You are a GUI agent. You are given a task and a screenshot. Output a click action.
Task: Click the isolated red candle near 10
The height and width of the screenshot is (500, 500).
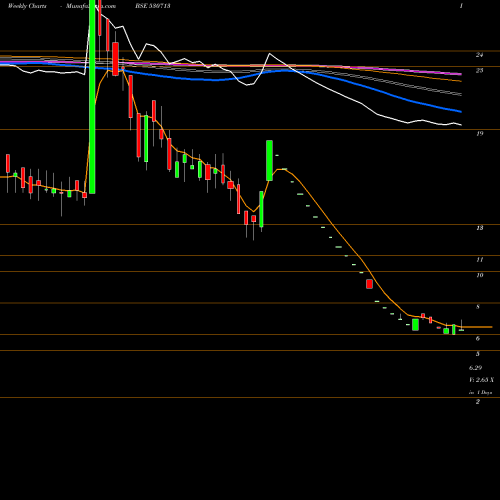(x=369, y=284)
